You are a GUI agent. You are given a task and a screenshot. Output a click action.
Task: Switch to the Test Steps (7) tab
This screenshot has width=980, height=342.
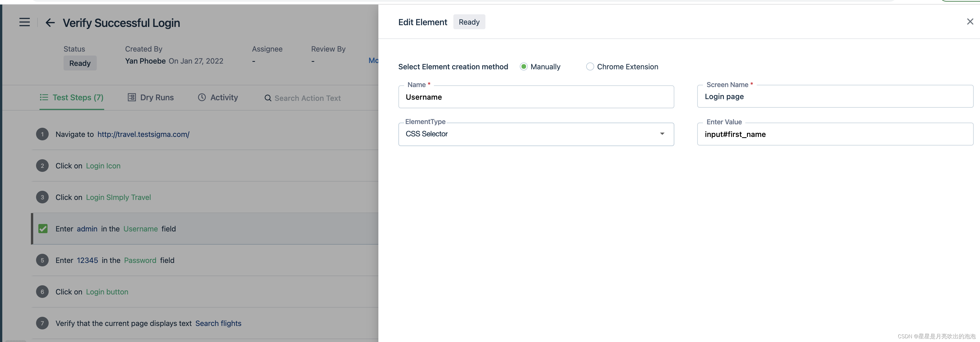[72, 97]
